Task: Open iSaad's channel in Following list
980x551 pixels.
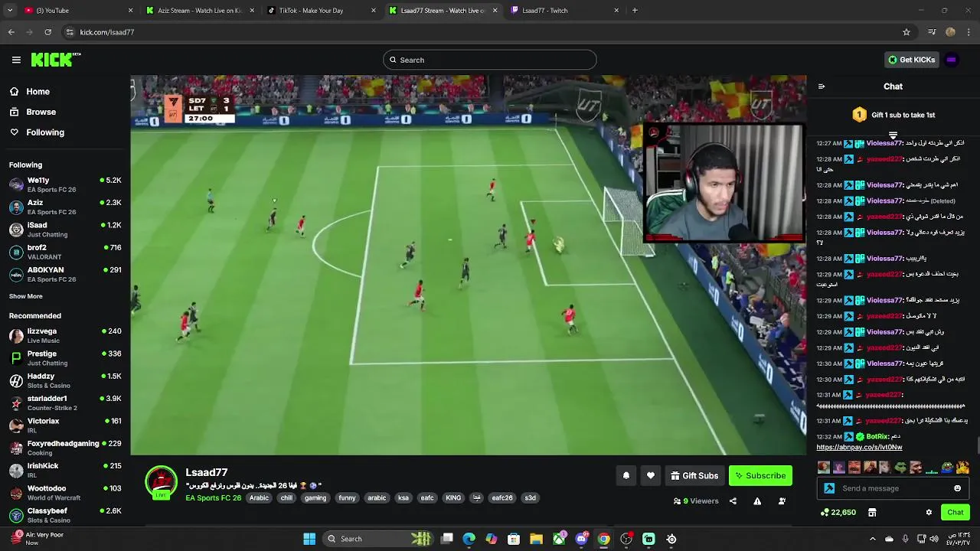Action: click(65, 230)
